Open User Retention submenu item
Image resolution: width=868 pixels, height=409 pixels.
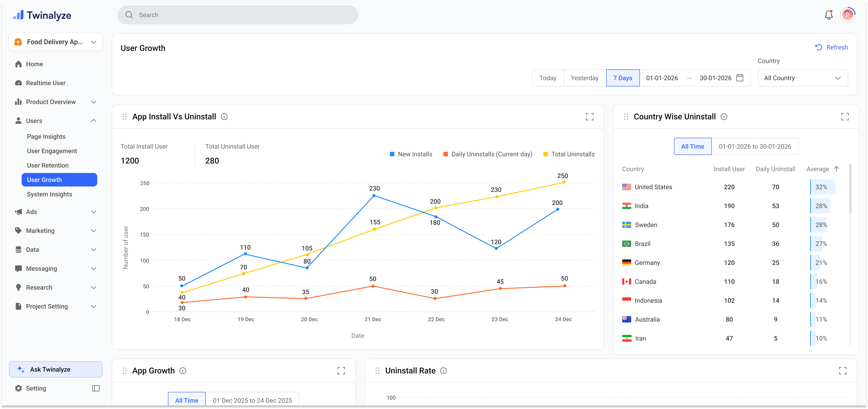point(48,166)
